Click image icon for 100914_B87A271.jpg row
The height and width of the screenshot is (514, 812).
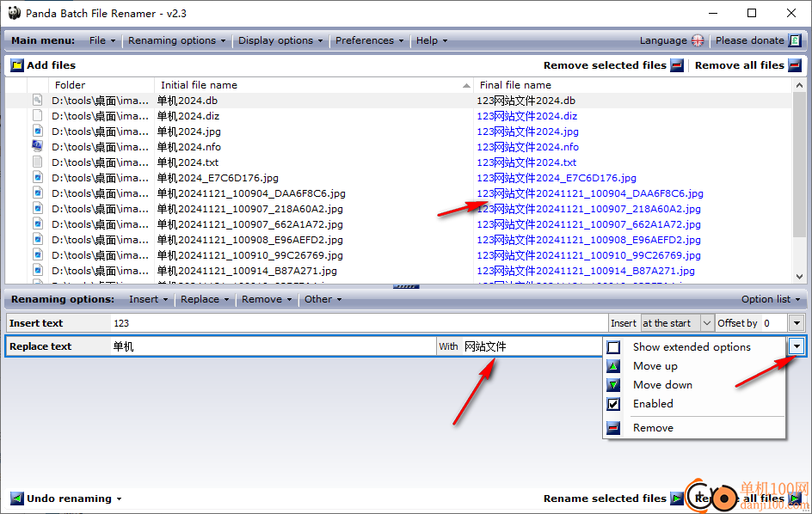(37, 270)
